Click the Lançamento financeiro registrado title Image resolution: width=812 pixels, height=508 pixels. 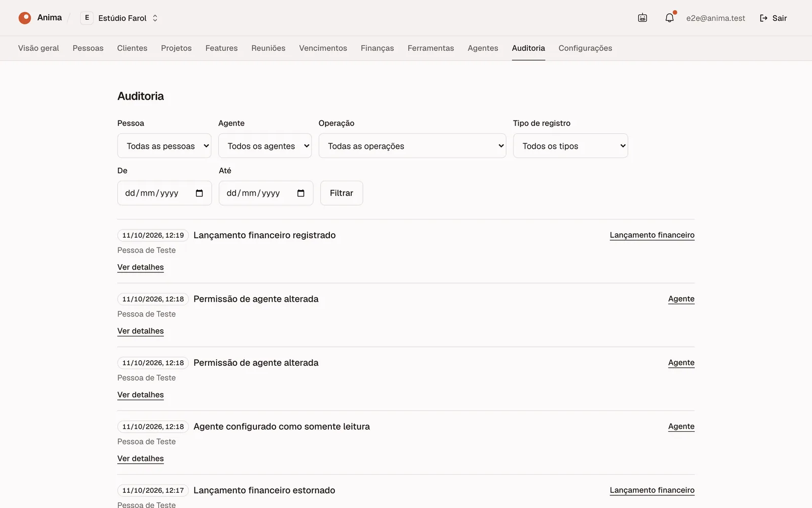[264, 235]
